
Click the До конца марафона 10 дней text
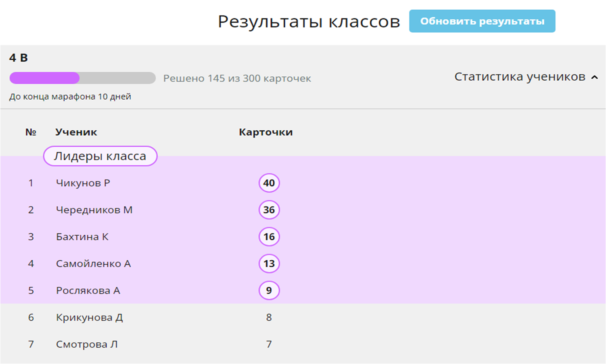tap(71, 96)
